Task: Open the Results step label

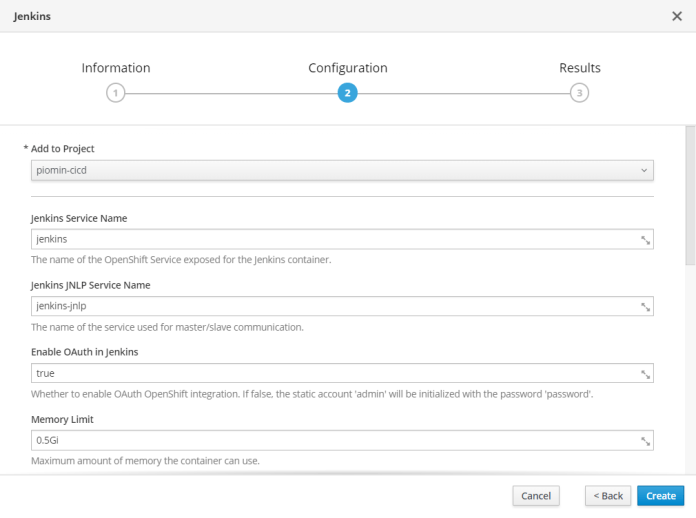Action: coord(580,68)
